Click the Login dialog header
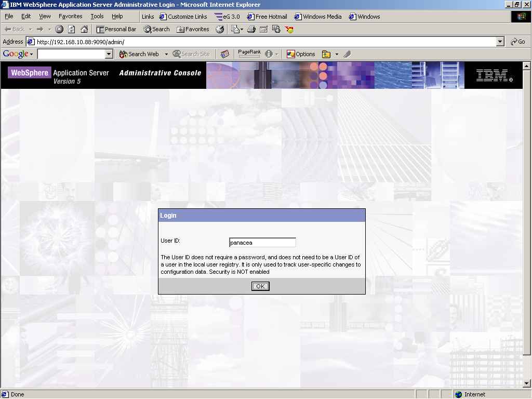The width and height of the screenshot is (532, 399). [262, 216]
